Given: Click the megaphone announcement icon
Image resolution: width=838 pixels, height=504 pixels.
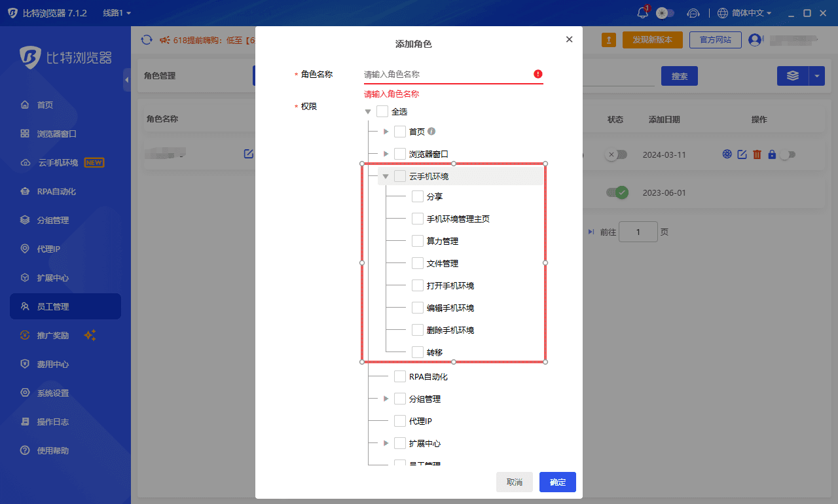Looking at the screenshot, I should [165, 40].
